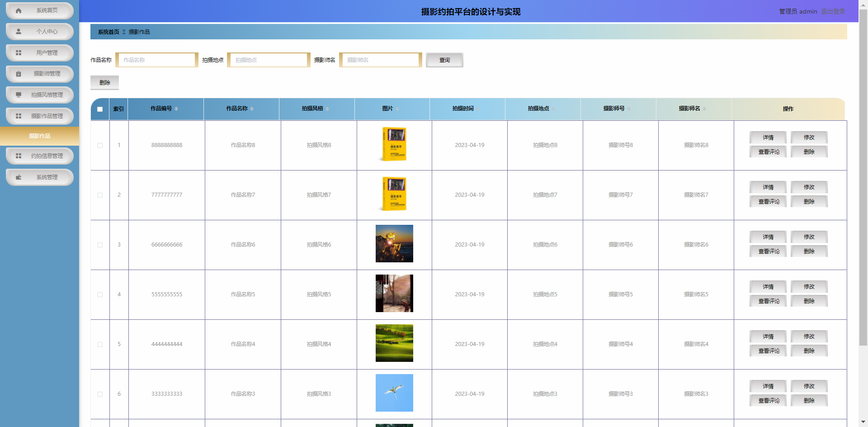Image resolution: width=868 pixels, height=427 pixels.
Task: Sort by 作品名称 column arrows
Action: click(252, 109)
